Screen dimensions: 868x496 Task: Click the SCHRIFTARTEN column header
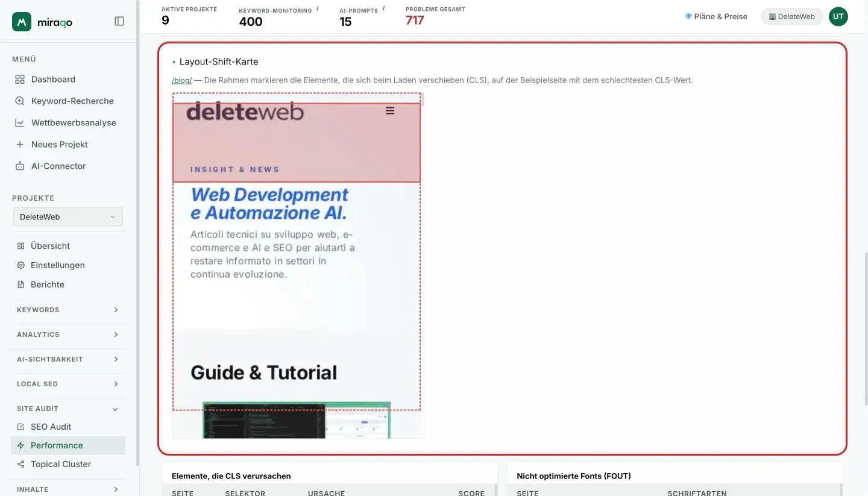pos(697,493)
